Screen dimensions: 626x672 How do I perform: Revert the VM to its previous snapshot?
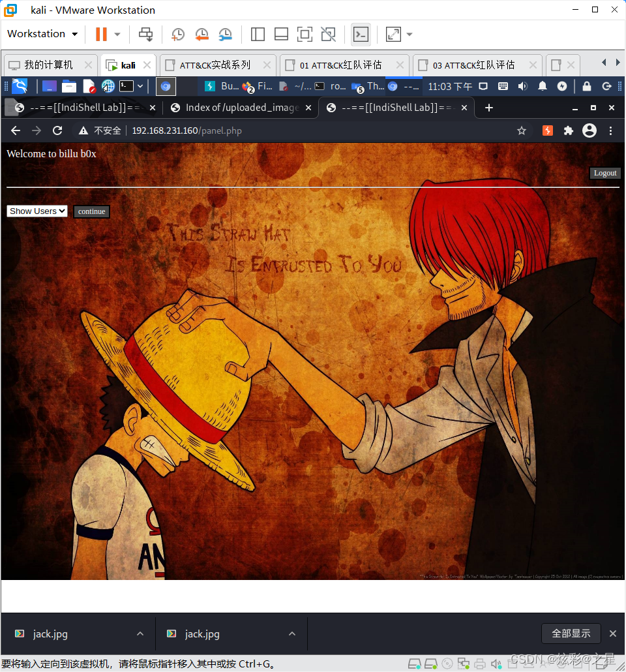point(201,35)
